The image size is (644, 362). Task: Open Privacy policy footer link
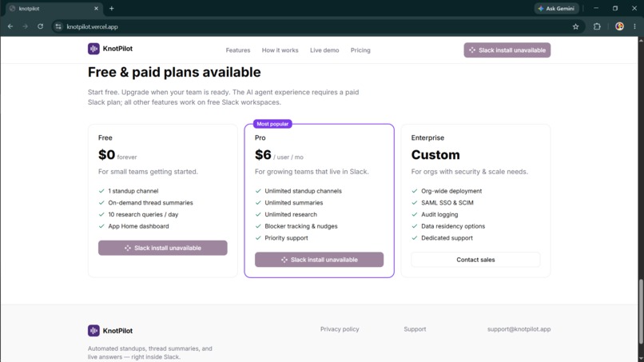[340, 329]
